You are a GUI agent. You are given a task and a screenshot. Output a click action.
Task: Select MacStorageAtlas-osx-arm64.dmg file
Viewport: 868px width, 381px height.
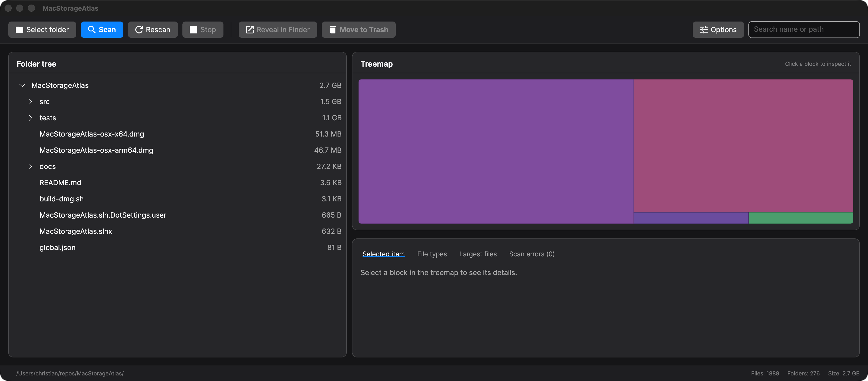(96, 150)
